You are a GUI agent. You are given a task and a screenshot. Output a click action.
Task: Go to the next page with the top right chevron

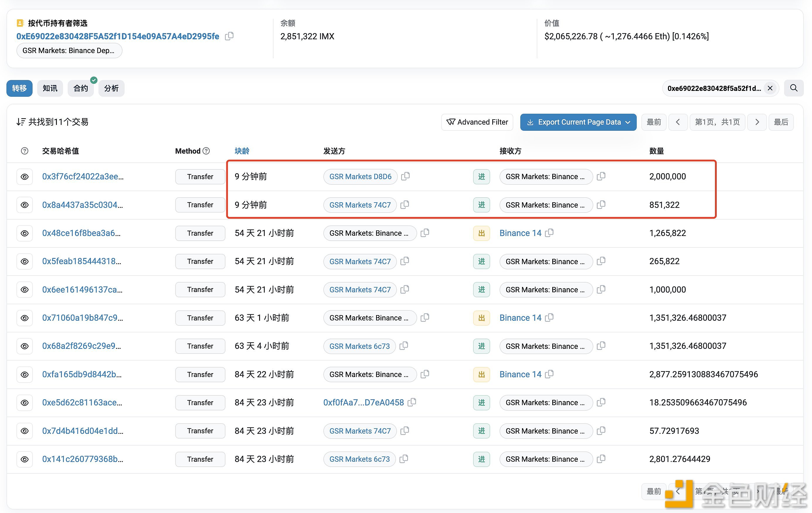click(757, 122)
